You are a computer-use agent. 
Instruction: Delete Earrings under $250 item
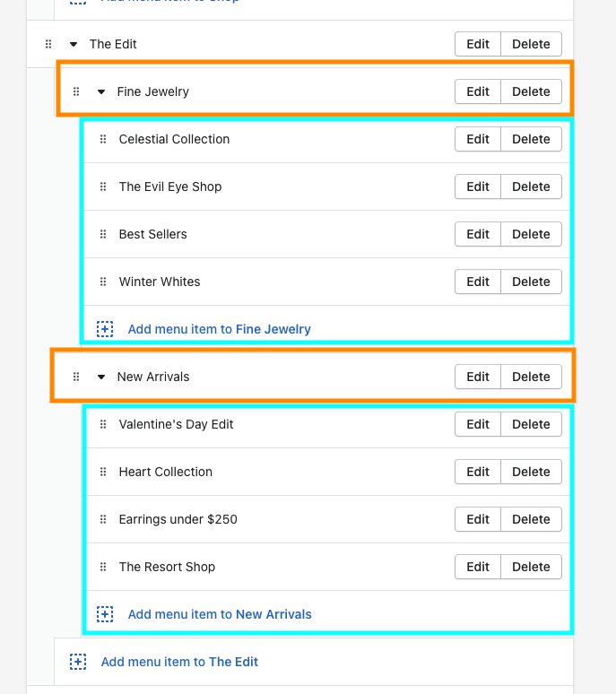click(531, 519)
